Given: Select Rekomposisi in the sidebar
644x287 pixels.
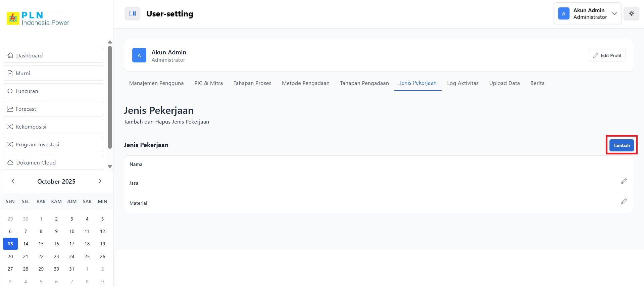Looking at the screenshot, I should (x=53, y=127).
